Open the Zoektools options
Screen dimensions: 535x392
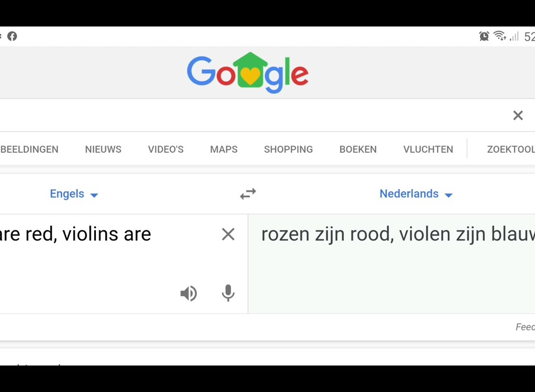coord(511,149)
